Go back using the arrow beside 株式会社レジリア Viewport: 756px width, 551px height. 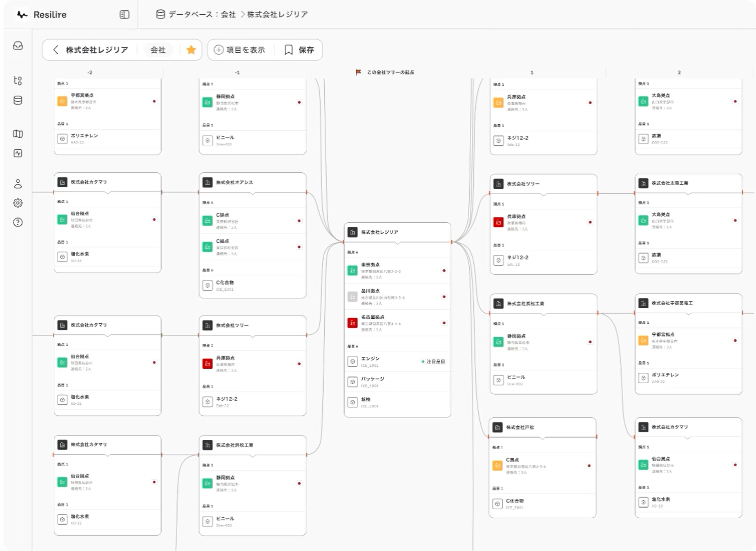(x=56, y=50)
